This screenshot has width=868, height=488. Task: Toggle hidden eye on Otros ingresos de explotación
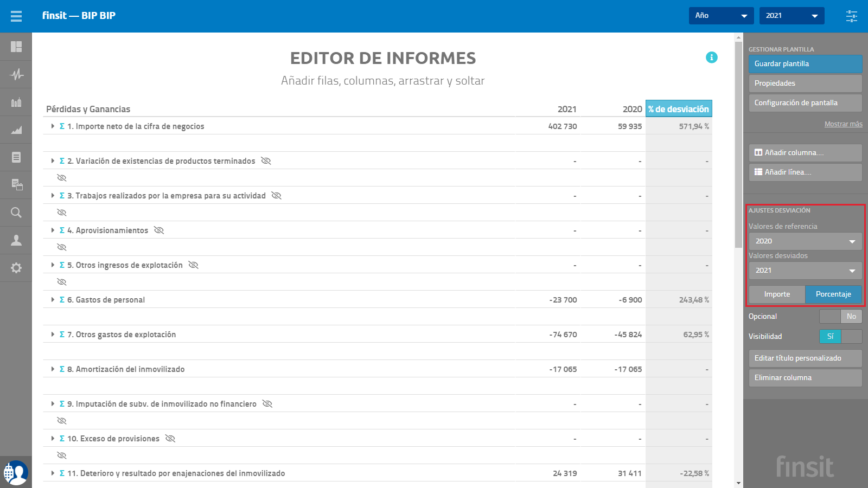[194, 265]
